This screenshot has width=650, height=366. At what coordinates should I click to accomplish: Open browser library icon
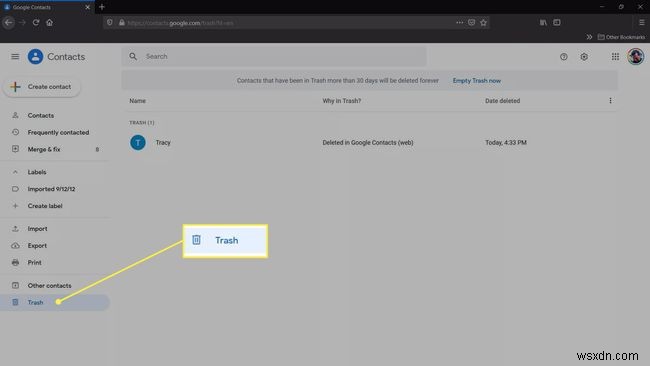coord(543,22)
